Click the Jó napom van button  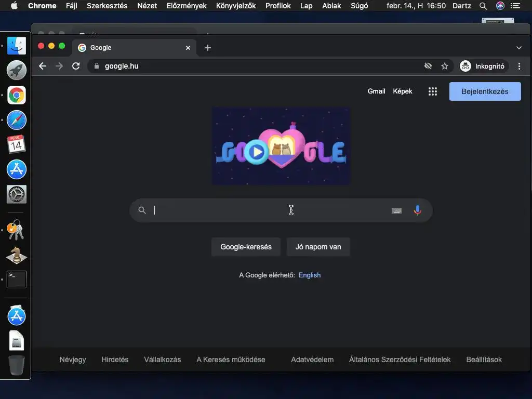[x=318, y=247]
